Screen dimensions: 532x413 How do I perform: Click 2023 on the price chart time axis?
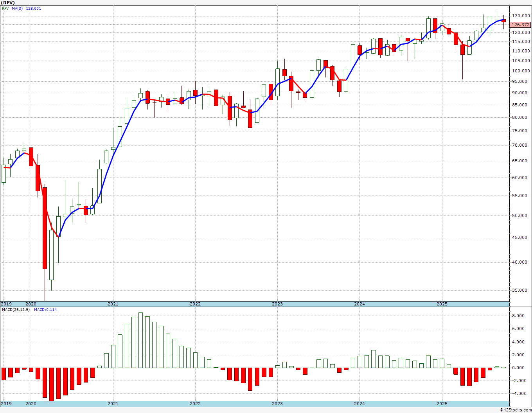tap(277, 304)
